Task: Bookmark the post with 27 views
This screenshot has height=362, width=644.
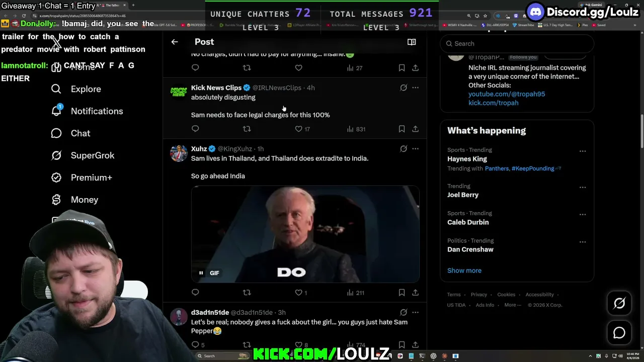Action: pos(401,67)
